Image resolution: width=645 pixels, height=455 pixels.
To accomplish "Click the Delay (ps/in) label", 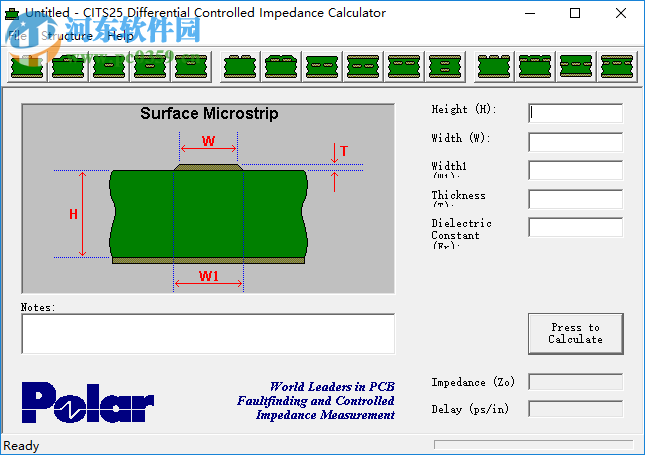I will point(470,409).
